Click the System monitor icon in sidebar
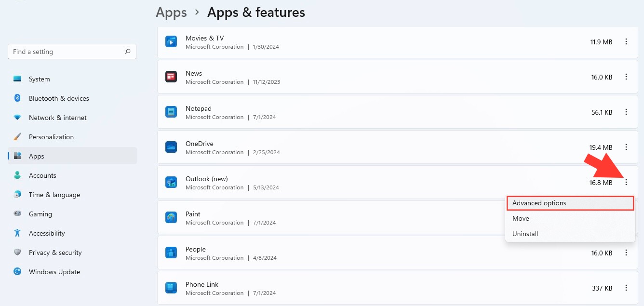This screenshot has height=306, width=644. (x=17, y=79)
